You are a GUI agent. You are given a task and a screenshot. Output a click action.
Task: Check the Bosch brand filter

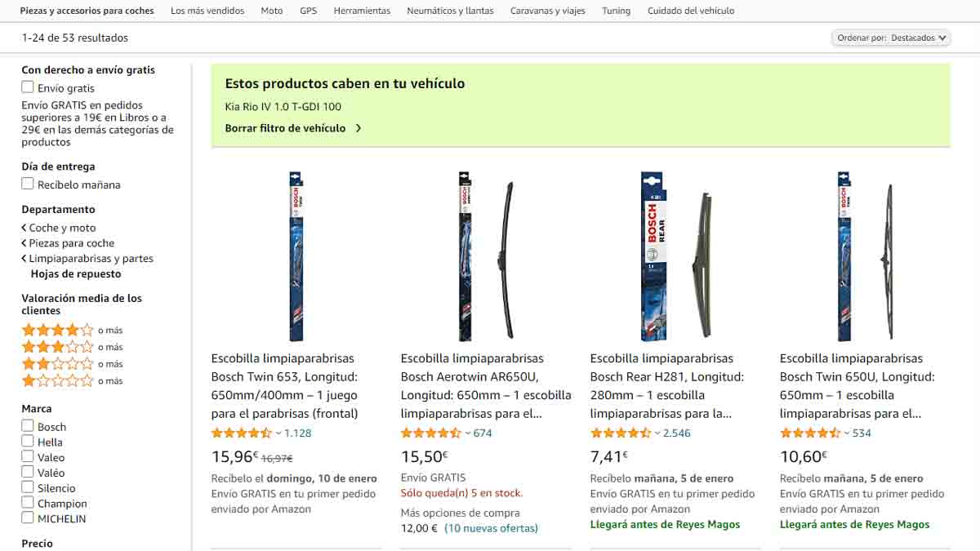pos(28,426)
